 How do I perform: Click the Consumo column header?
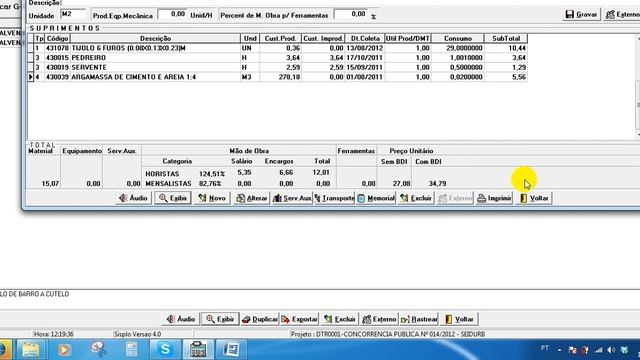458,38
